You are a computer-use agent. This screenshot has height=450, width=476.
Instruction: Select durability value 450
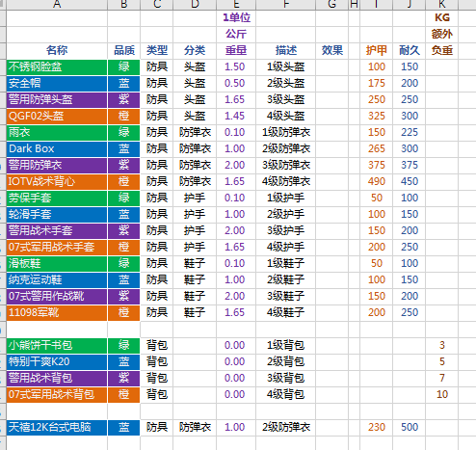pyautogui.click(x=410, y=182)
